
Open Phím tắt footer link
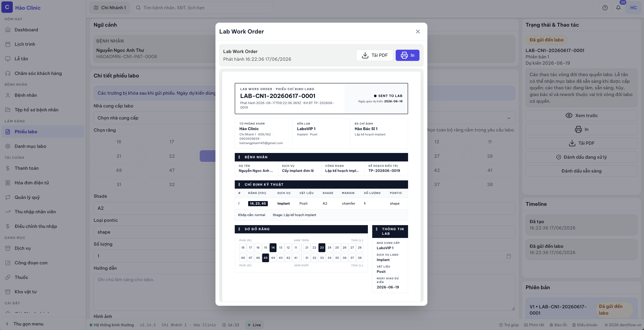(x=534, y=325)
